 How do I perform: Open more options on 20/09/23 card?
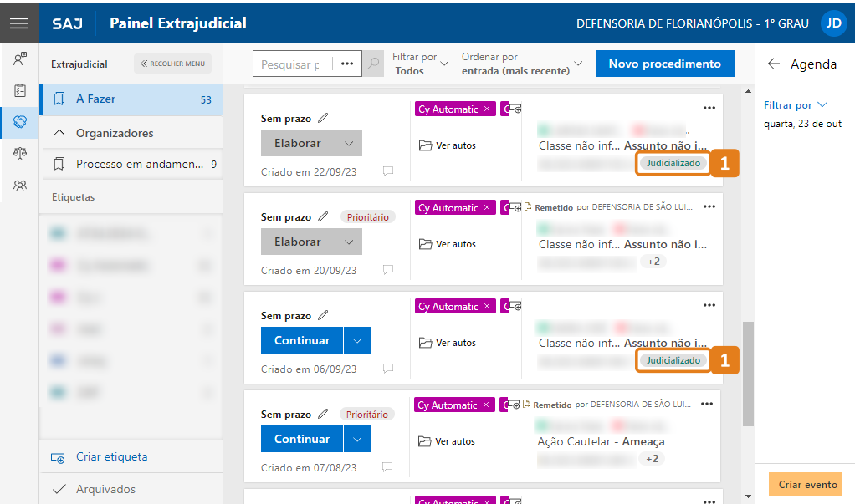pos(709,206)
